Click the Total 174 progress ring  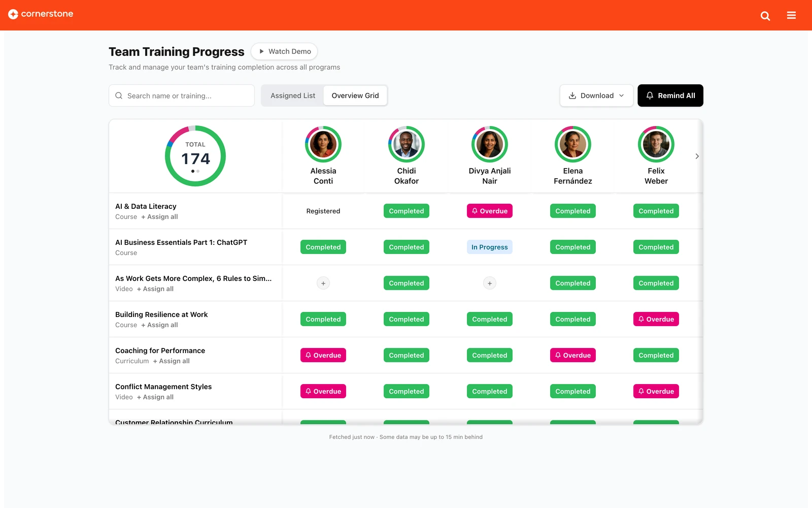point(195,156)
